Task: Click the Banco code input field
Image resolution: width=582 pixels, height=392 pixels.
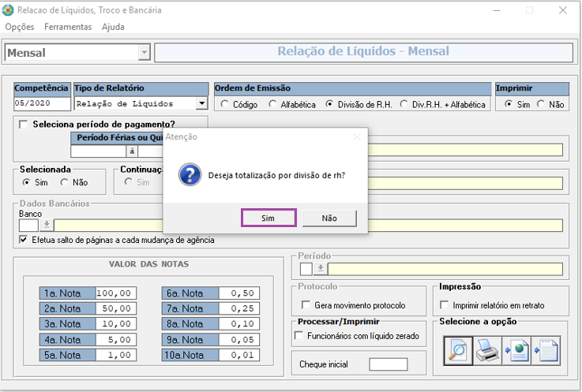Action: [x=28, y=225]
